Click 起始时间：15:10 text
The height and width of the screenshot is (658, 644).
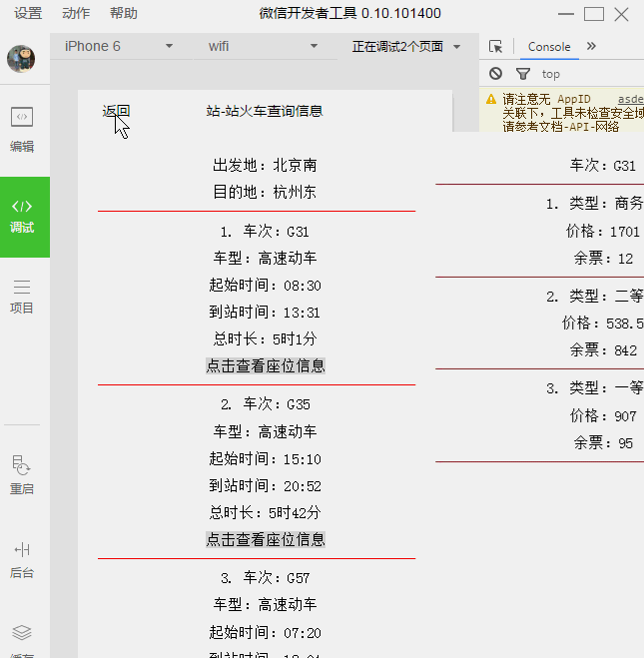click(x=265, y=459)
